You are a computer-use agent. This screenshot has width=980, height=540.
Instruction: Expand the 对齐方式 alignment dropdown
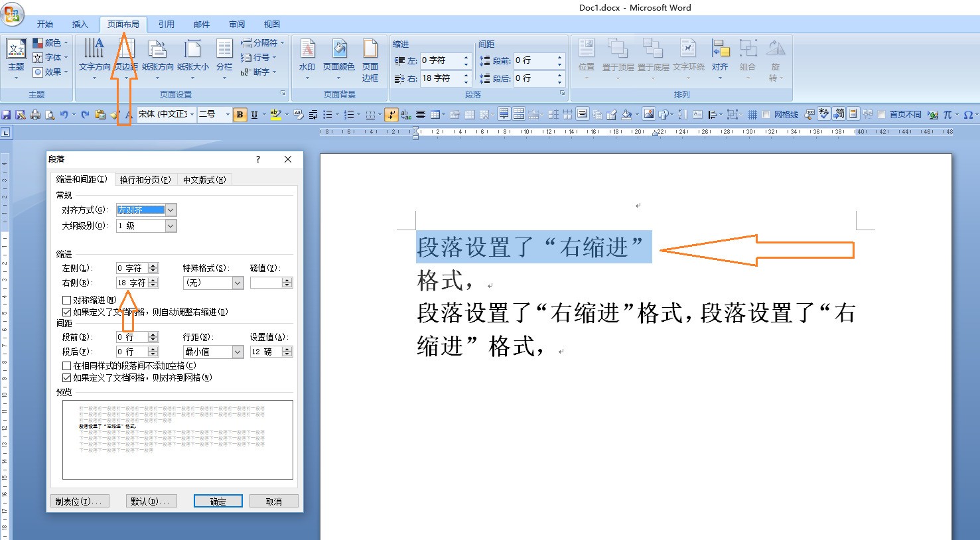coord(171,210)
